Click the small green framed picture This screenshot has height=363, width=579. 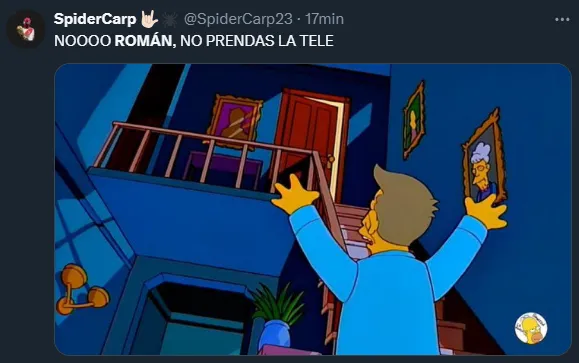click(414, 120)
